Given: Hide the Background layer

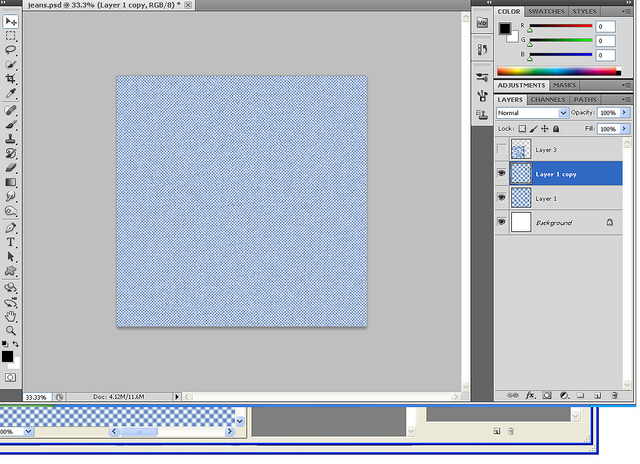Looking at the screenshot, I should tap(502, 222).
